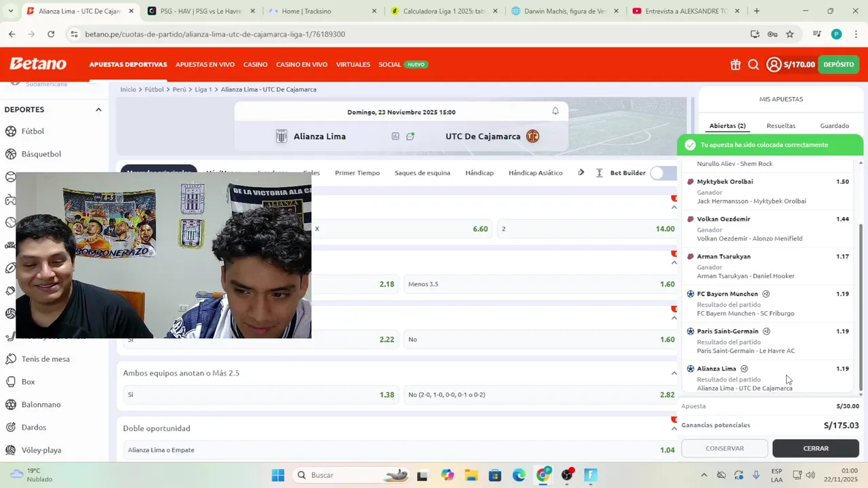
Task: Open the Perú breadcrumb link
Action: (x=179, y=89)
